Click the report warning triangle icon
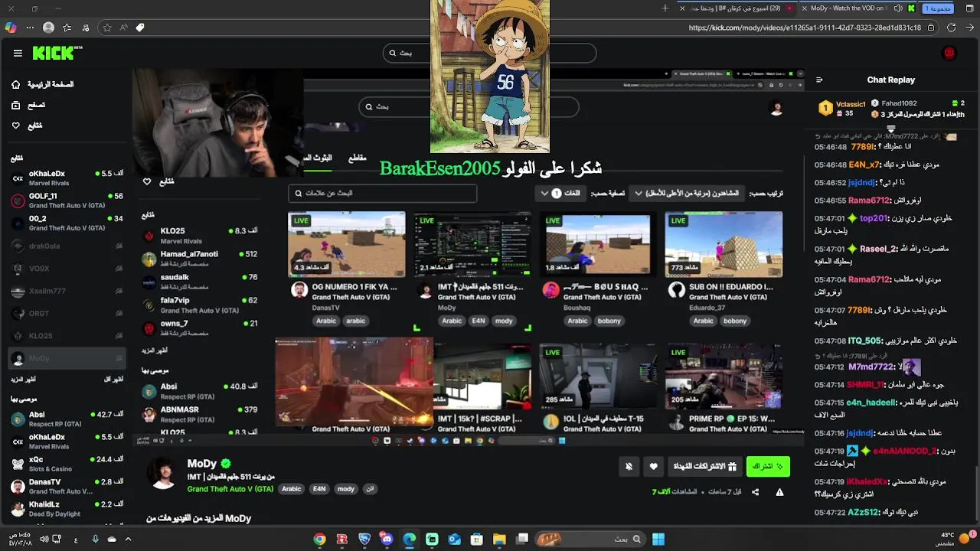This screenshot has width=980, height=551. click(x=779, y=492)
